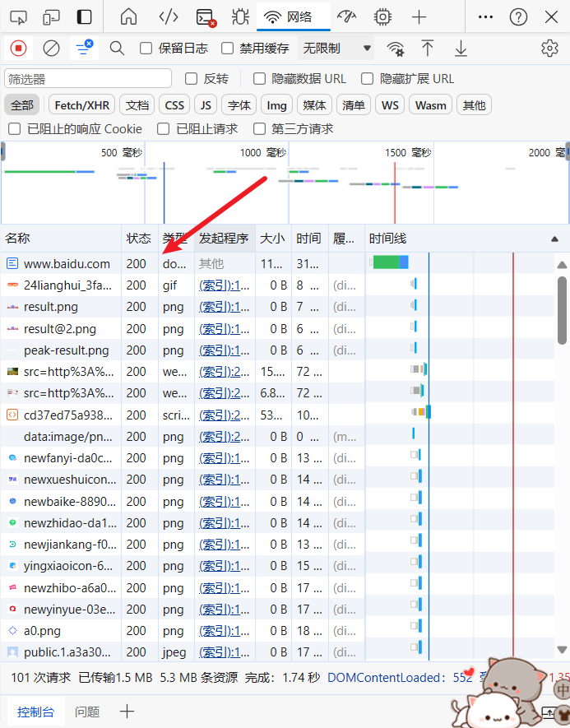Open initiator link of cd37ed75a938 script row
Screen dimensions: 570x728
coord(225,415)
